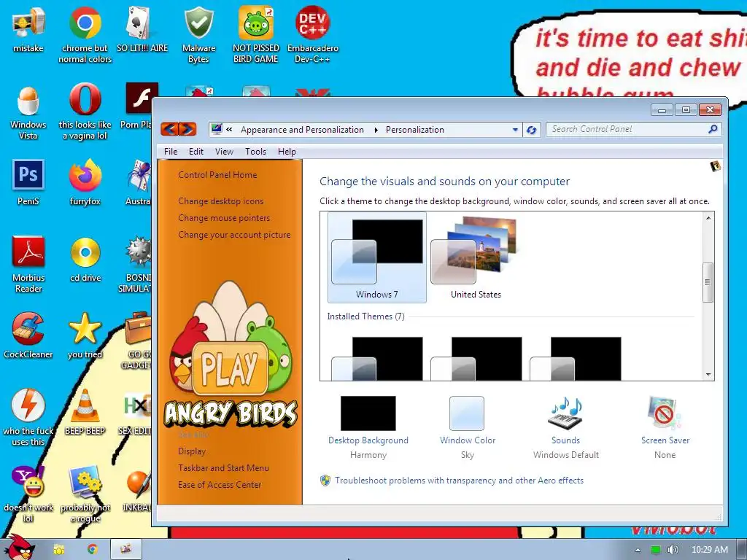Click the Sounds music notes icon
Viewport: 747px width, 560px height.
(566, 413)
